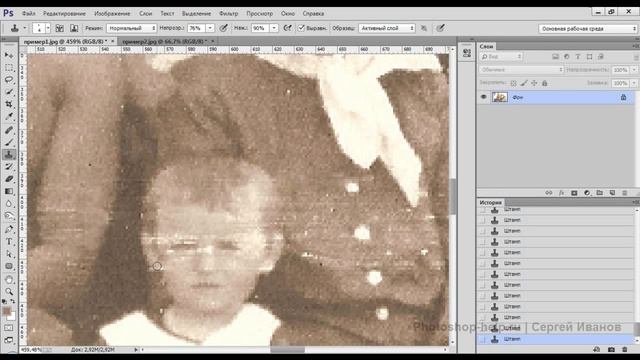Select the Eraser tool
640x360 pixels.
(9, 179)
